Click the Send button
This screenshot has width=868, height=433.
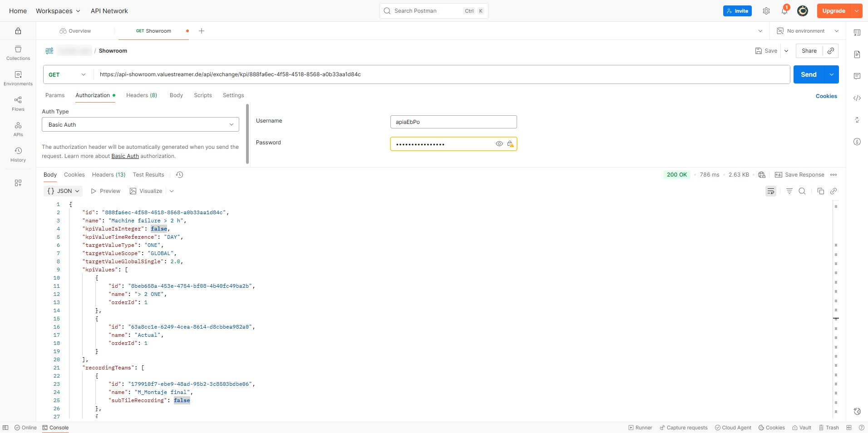(808, 74)
